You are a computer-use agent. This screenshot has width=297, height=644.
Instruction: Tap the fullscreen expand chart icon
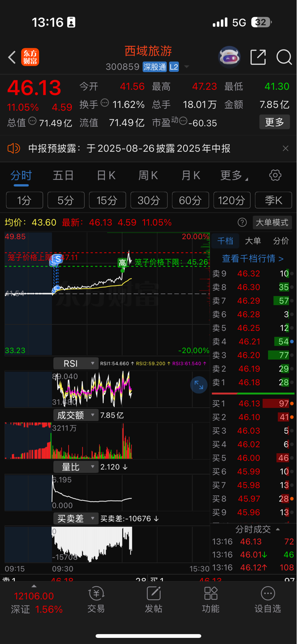pos(199,385)
